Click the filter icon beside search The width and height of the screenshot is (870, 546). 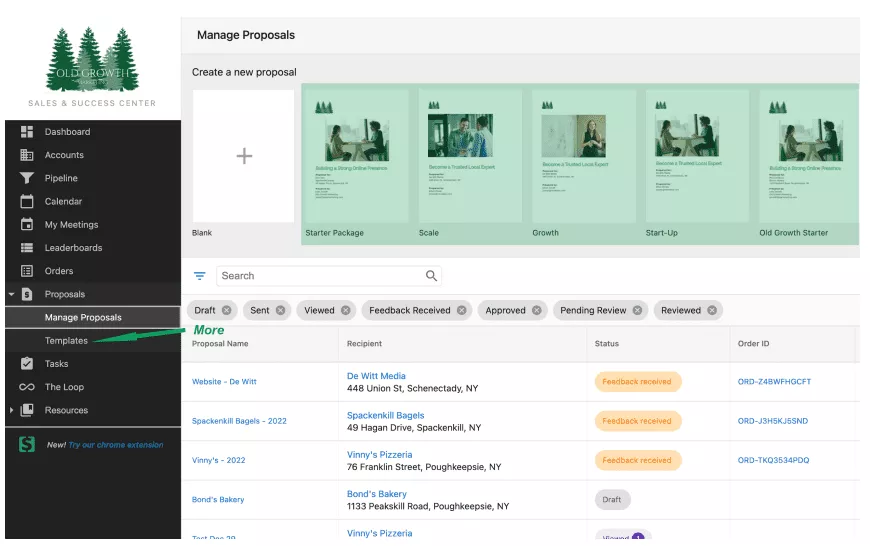pos(200,276)
